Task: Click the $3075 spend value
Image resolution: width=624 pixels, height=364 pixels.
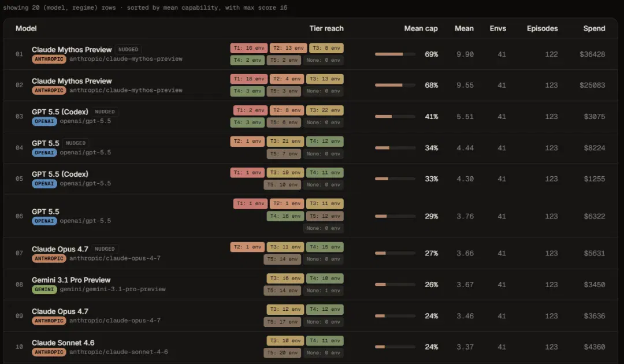Action: click(x=594, y=117)
